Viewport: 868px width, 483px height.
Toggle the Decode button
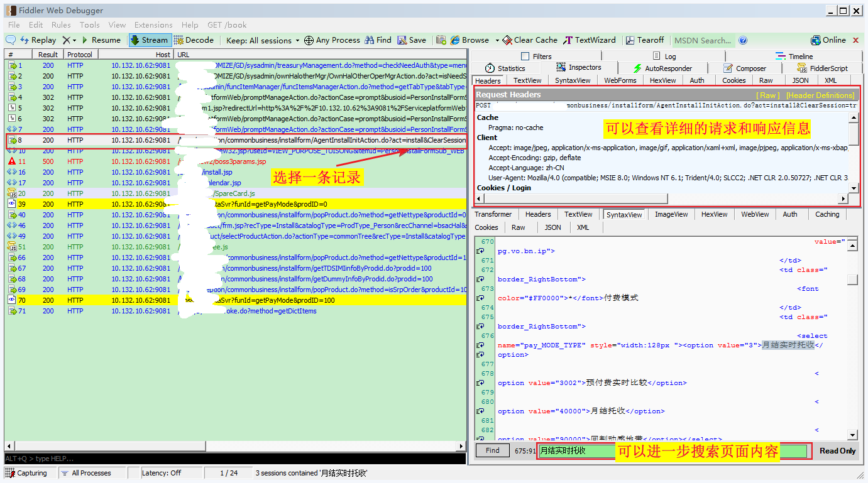(194, 40)
